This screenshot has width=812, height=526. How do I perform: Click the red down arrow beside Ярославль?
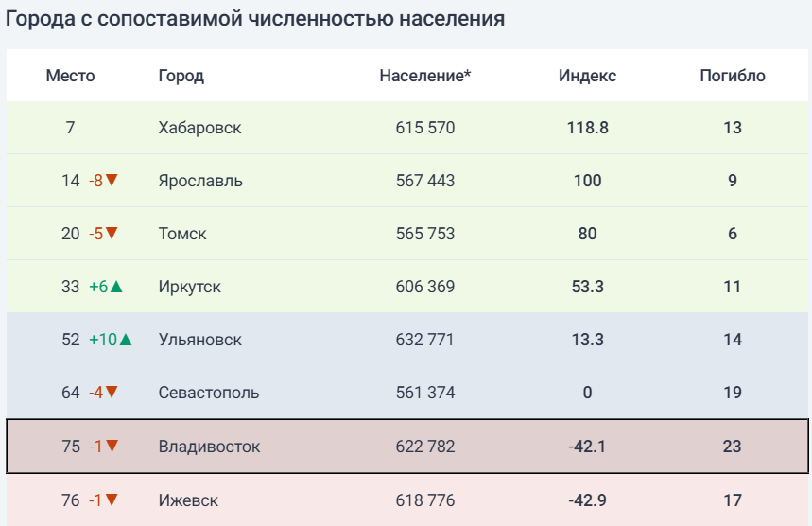(x=112, y=181)
